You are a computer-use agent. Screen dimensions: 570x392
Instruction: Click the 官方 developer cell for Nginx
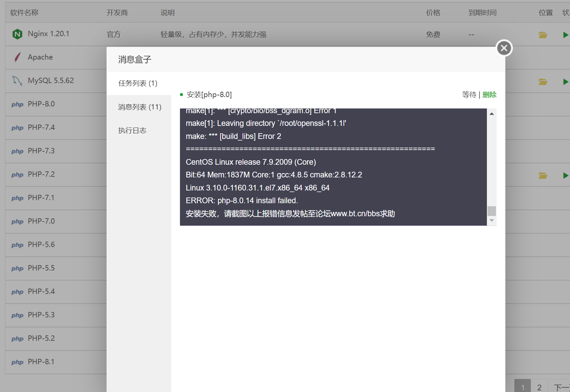[x=114, y=34]
